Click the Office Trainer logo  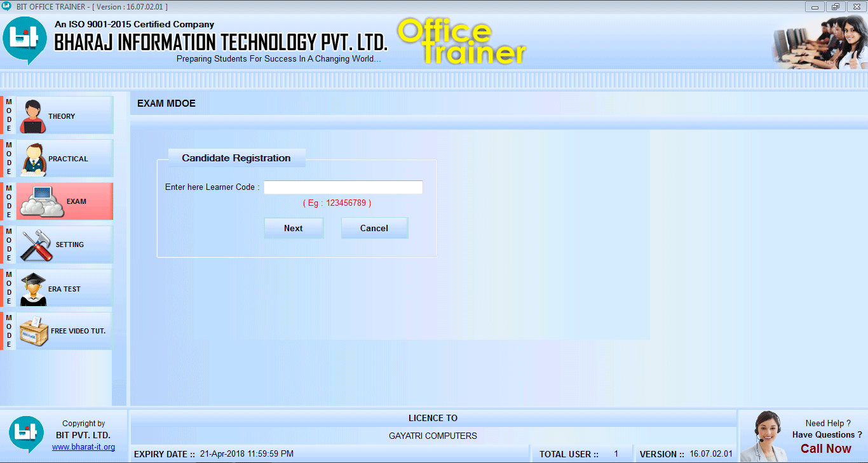461,41
